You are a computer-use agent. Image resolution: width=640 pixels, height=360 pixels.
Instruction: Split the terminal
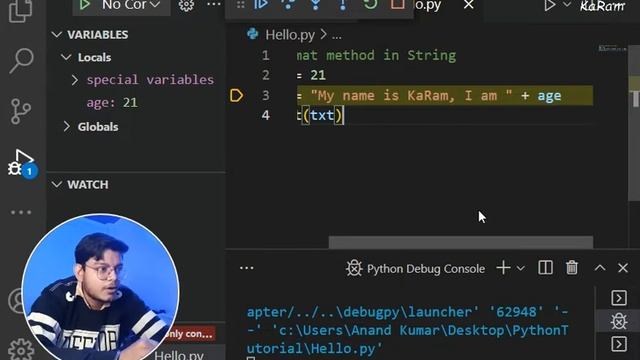coord(545,268)
